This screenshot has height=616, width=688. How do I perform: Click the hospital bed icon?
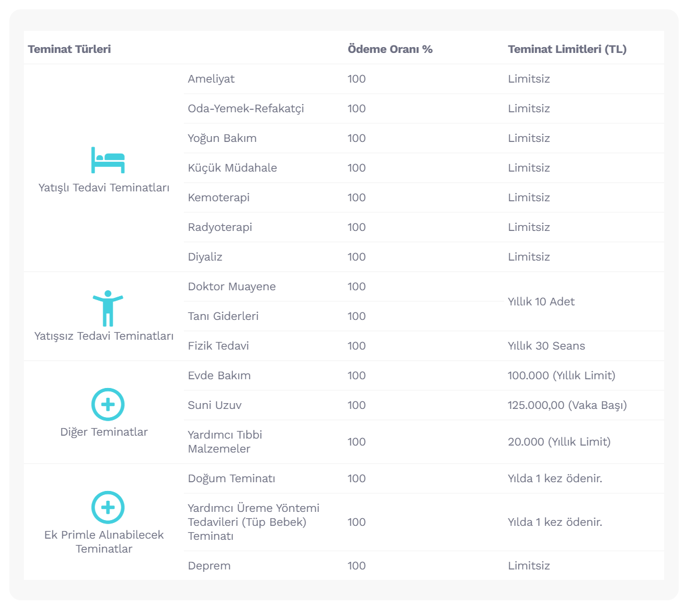(108, 160)
